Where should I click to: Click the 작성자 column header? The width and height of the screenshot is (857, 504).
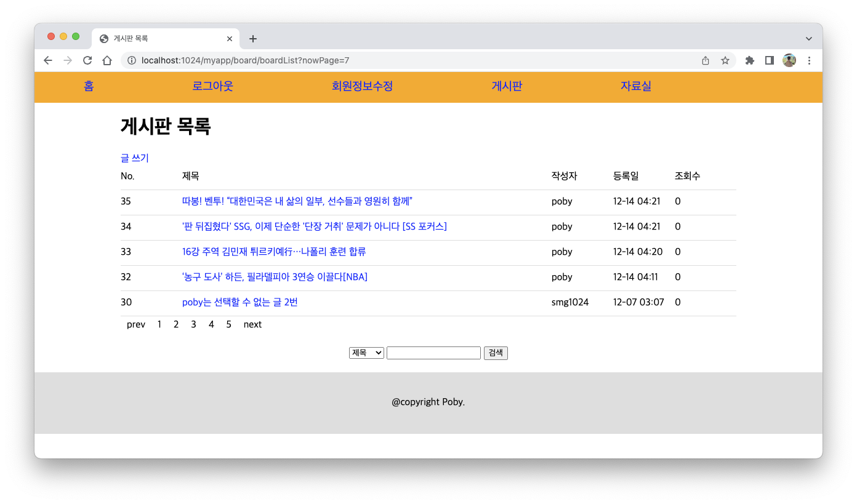point(565,176)
